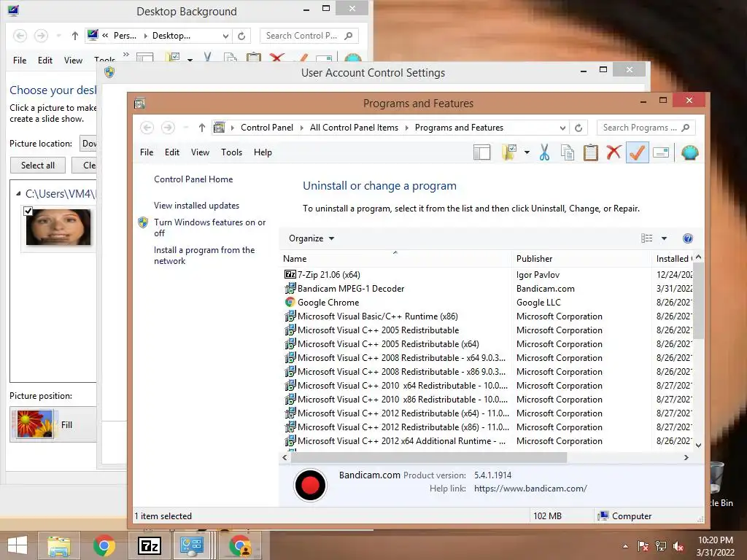Click Search Control Panel field in Desktop Background

tap(309, 36)
